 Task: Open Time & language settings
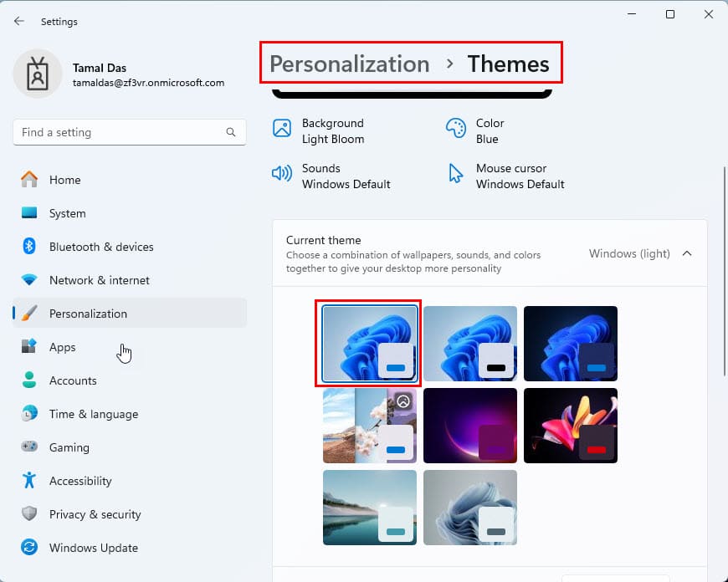130,414
